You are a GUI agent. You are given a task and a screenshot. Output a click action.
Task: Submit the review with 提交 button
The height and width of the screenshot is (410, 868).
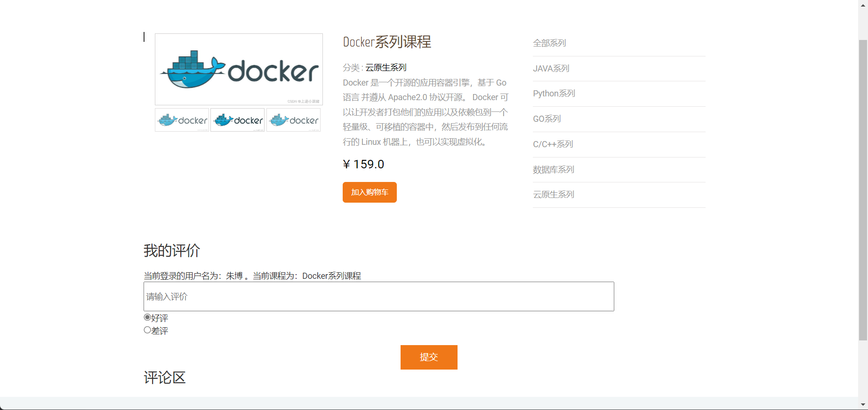429,357
